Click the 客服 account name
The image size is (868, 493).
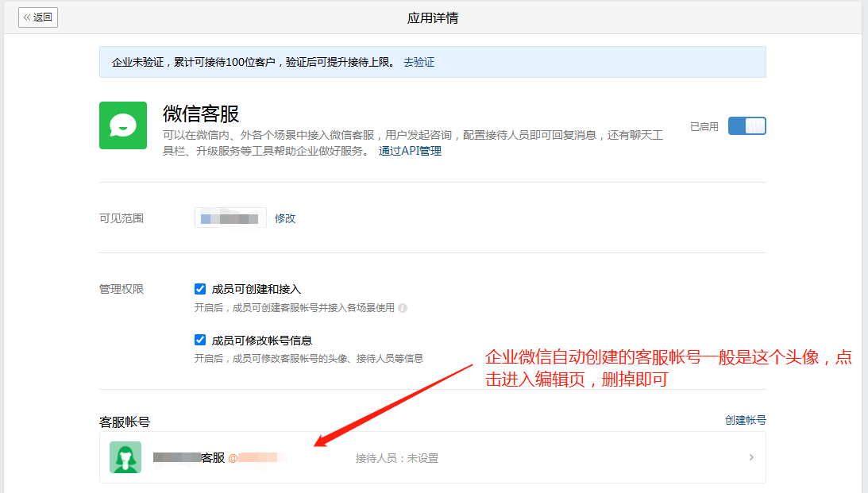189,457
